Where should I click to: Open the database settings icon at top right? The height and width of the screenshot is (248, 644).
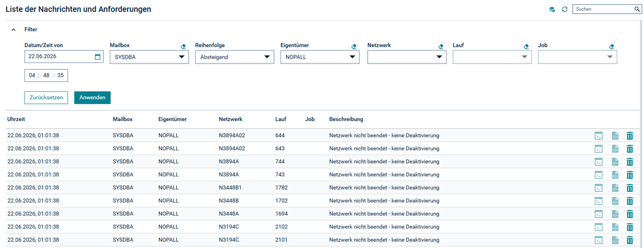point(552,9)
